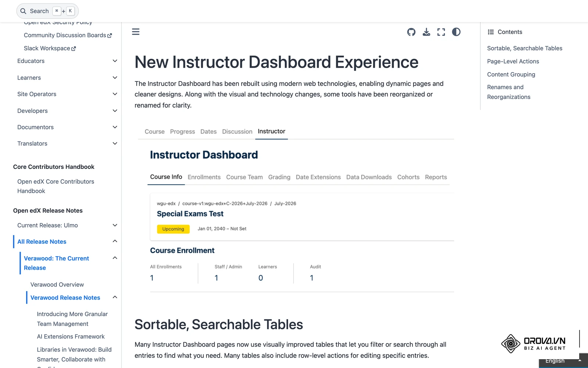This screenshot has width=588, height=368.
Task: Click the Current Release: Ulmo item
Action: (47, 225)
